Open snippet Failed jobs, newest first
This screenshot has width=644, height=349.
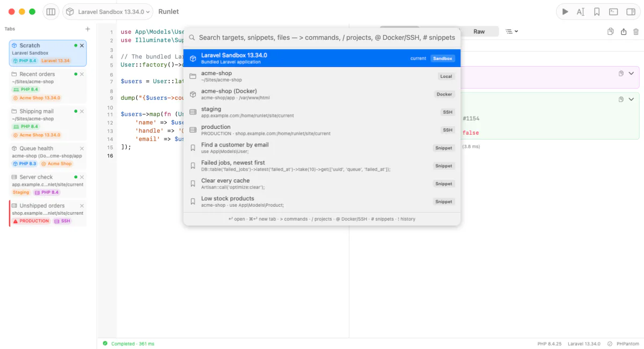pyautogui.click(x=322, y=165)
